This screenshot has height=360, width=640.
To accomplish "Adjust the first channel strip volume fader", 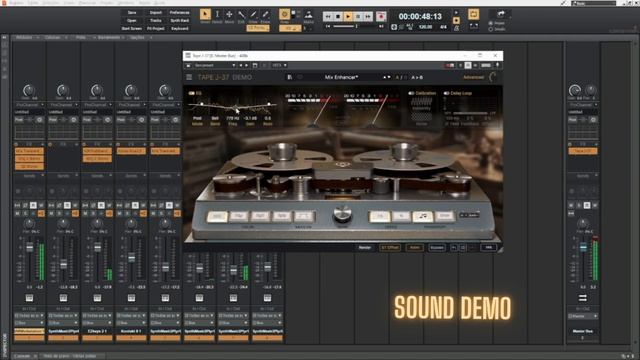I will click(x=29, y=247).
